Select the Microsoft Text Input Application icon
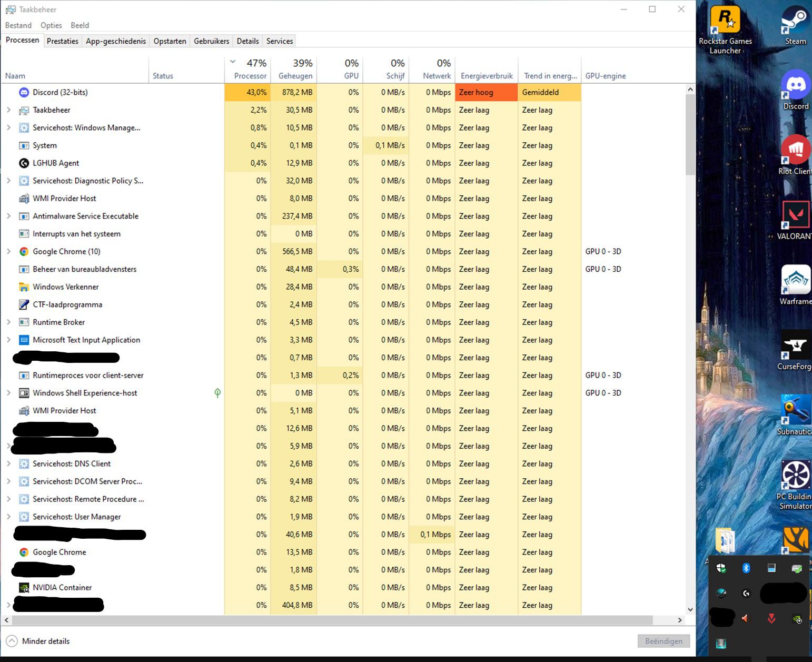The image size is (812, 662). click(24, 340)
